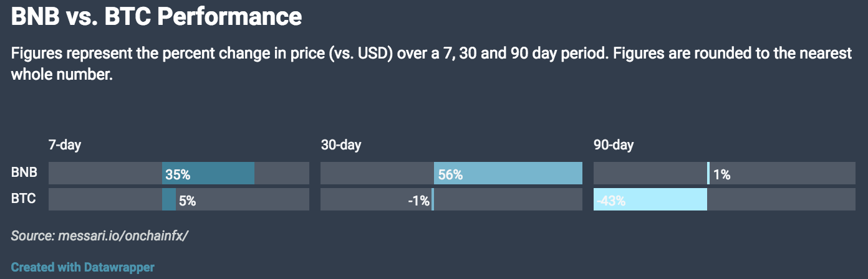Select the BNB 90-day 1% bar
Screen dimensions: 868x279
(x=708, y=173)
